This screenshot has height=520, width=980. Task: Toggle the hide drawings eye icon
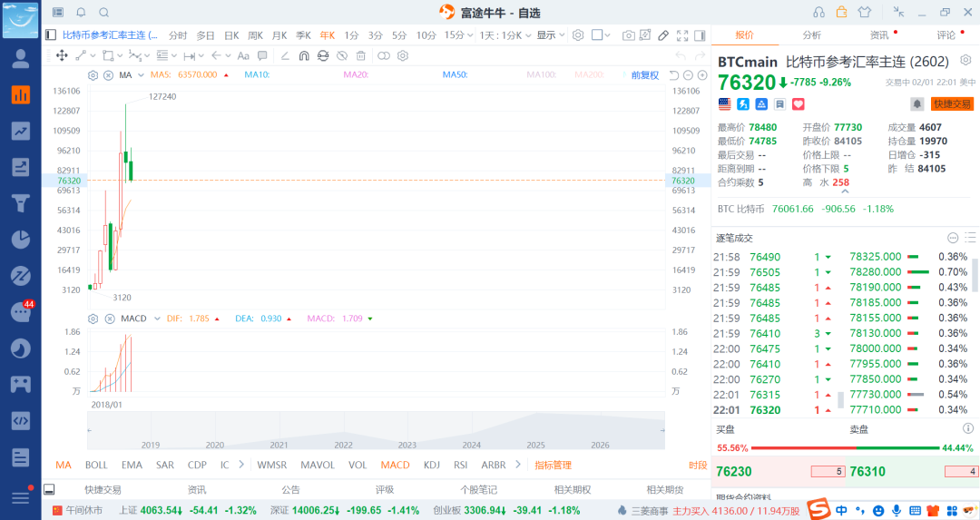pos(342,55)
